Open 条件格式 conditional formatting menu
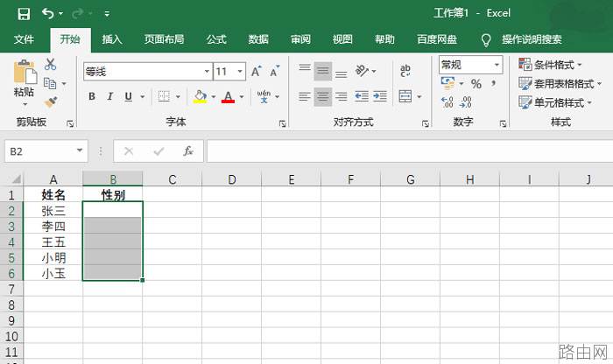 (x=550, y=65)
